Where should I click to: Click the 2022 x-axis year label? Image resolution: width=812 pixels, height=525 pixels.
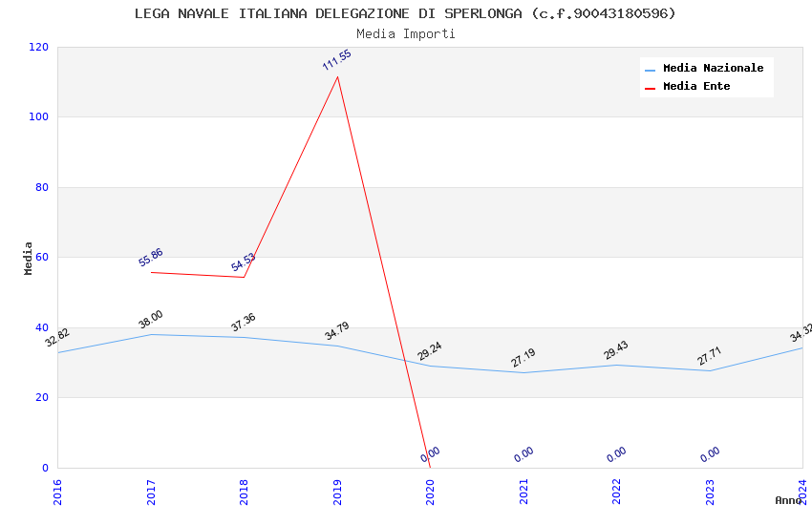click(x=616, y=492)
